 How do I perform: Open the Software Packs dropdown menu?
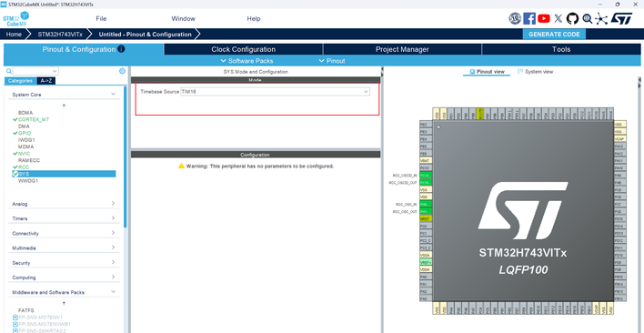pyautogui.click(x=247, y=61)
